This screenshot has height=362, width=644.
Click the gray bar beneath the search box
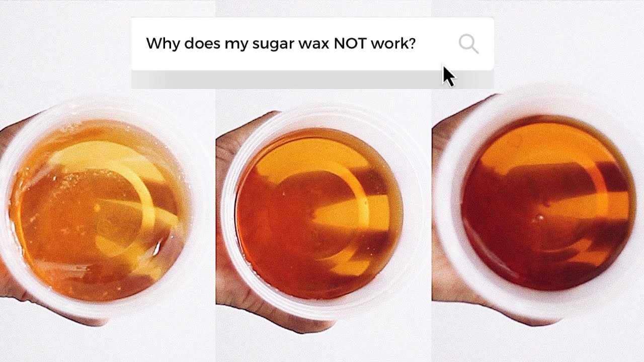click(x=312, y=79)
